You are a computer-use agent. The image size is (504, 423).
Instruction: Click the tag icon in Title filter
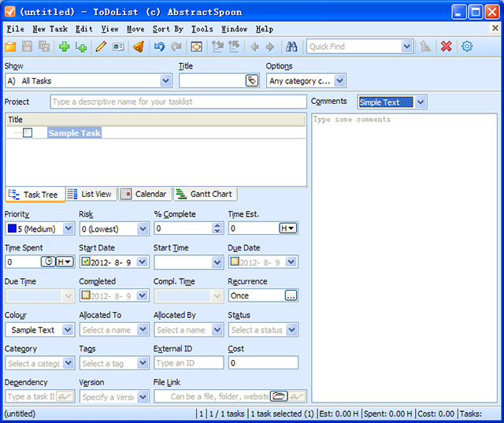(252, 80)
